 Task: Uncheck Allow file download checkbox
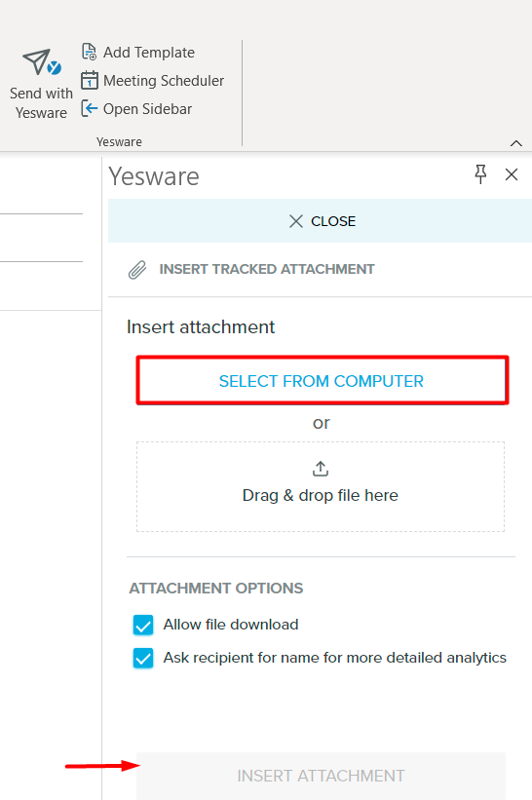point(143,625)
